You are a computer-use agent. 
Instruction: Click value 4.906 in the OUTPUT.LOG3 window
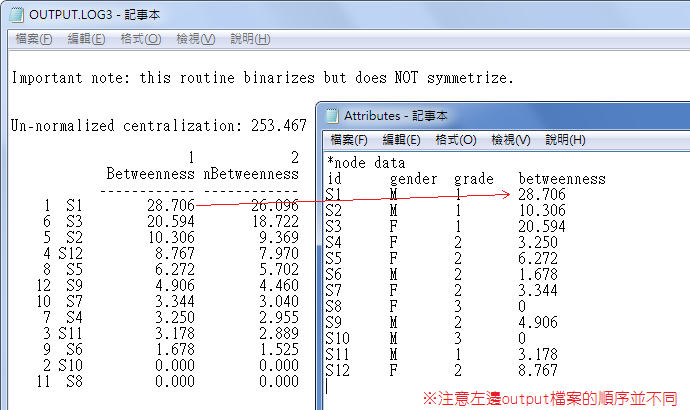point(175,286)
